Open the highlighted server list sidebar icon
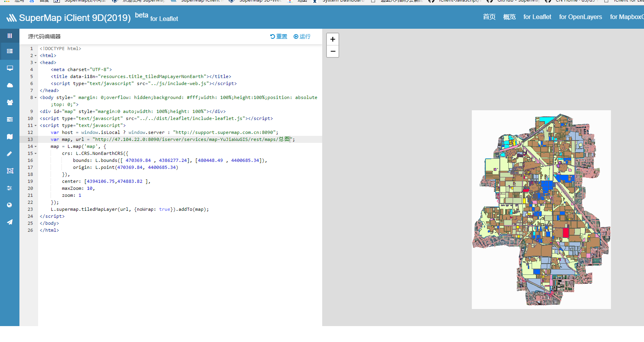This screenshot has height=342, width=644. click(10, 51)
